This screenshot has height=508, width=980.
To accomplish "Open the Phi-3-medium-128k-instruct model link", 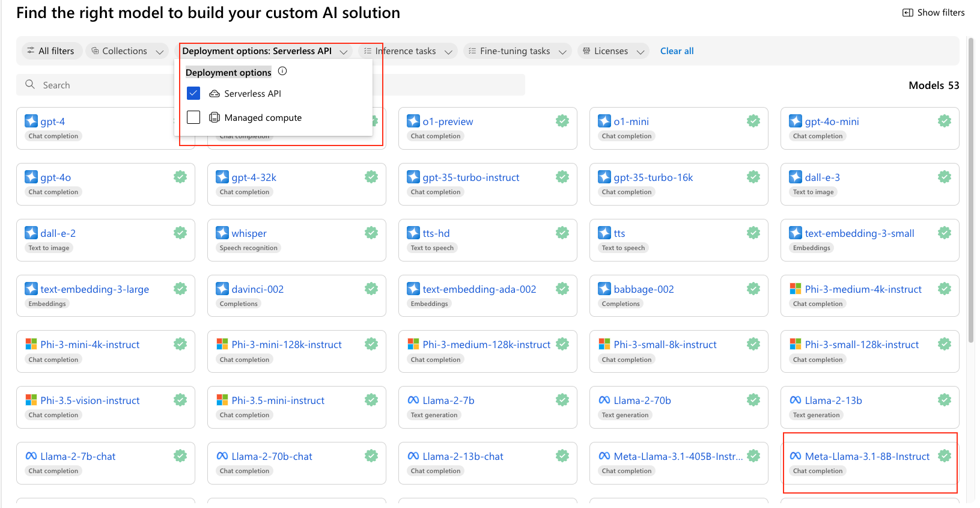I will (x=487, y=344).
